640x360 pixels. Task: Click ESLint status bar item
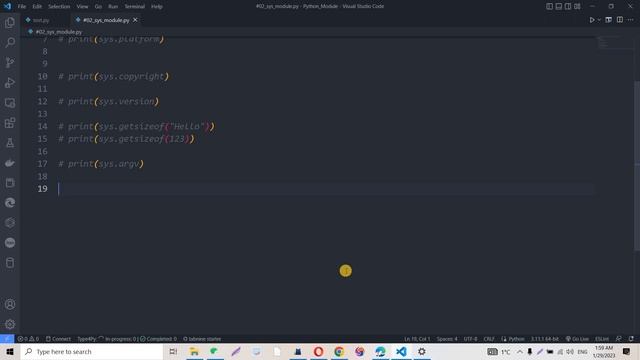click(x=602, y=339)
